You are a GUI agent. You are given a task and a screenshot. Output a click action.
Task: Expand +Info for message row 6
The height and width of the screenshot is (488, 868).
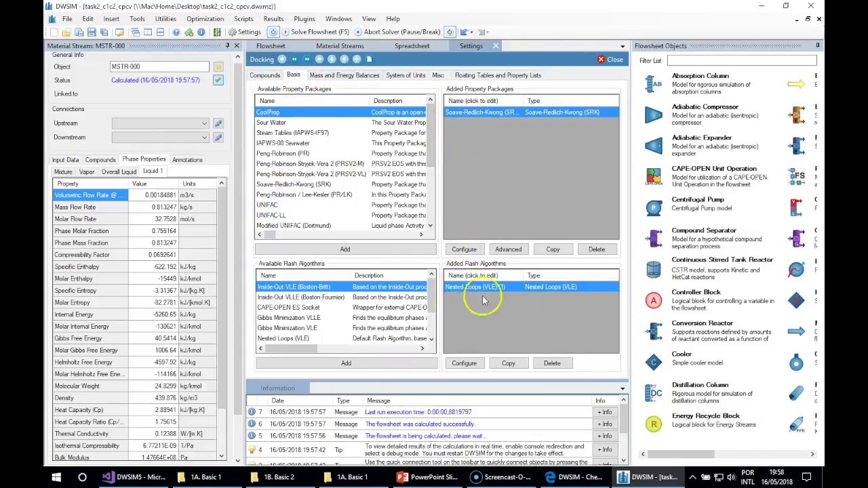pos(604,424)
